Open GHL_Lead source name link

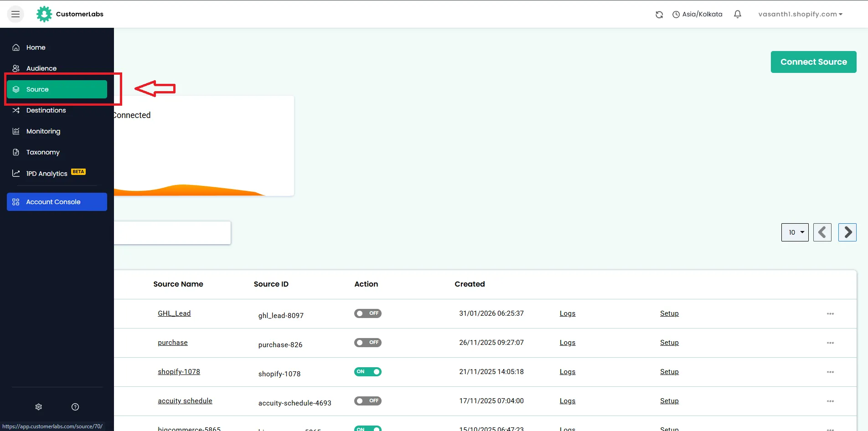(174, 313)
